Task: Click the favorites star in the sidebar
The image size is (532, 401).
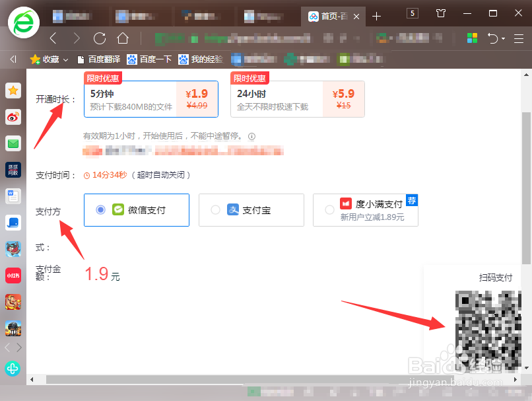Action: point(13,91)
